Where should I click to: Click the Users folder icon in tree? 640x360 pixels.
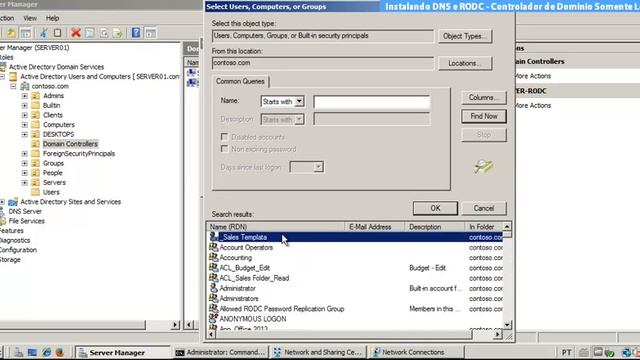[36, 192]
